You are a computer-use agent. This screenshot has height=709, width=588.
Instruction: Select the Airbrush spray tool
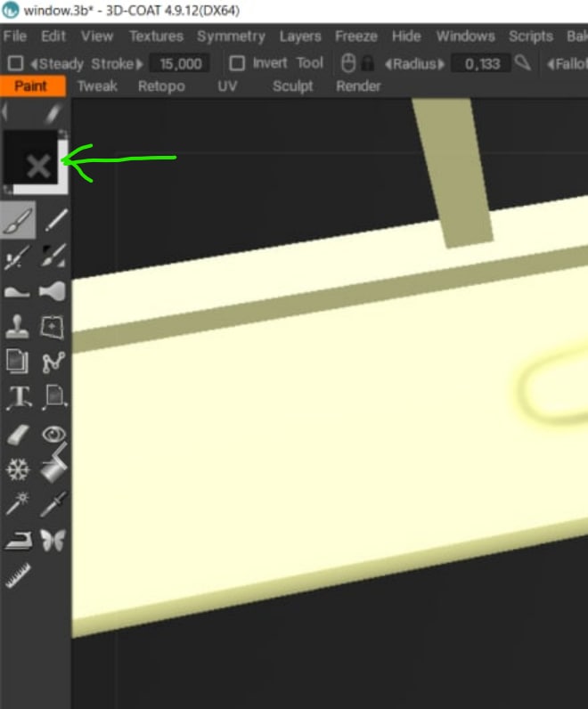pyautogui.click(x=17, y=257)
